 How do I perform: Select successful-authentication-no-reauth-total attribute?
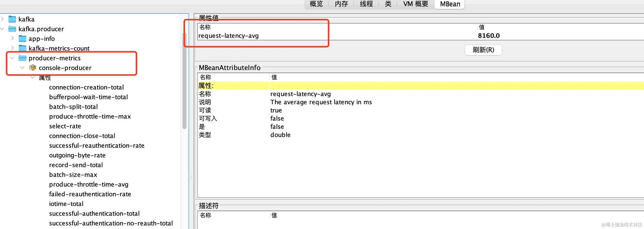coord(111,223)
